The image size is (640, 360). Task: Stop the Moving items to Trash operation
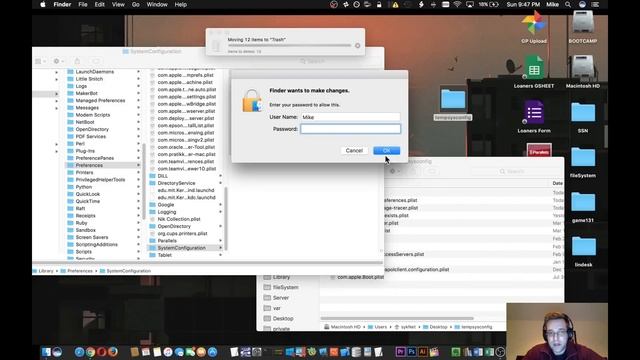(x=358, y=46)
